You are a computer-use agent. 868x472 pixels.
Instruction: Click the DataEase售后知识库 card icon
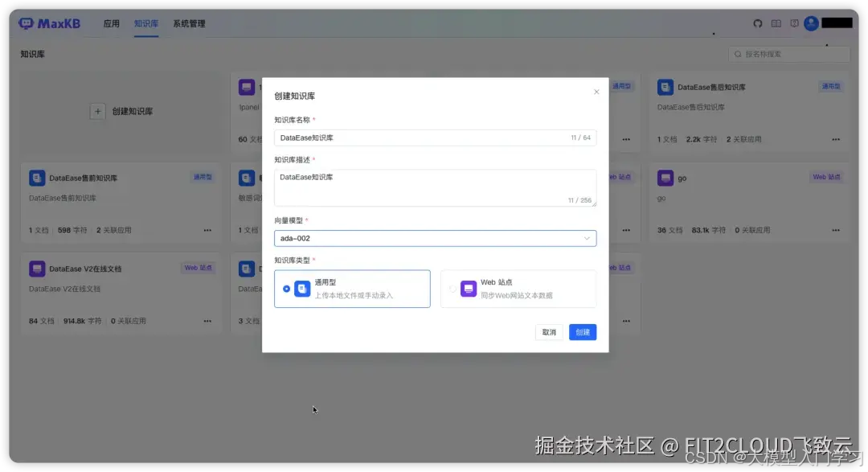click(x=665, y=87)
